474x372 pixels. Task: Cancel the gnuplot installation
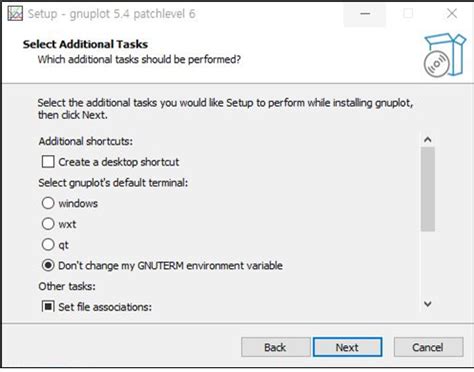tap(428, 347)
